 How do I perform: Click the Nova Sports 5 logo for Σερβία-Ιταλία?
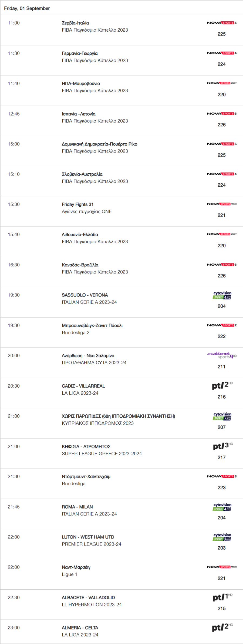pyautogui.click(x=222, y=23)
